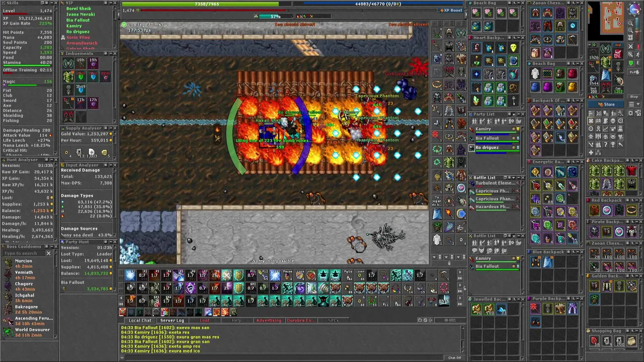Open the hamburger menu dropdown near Store
The image size is (644, 362).
634,105
